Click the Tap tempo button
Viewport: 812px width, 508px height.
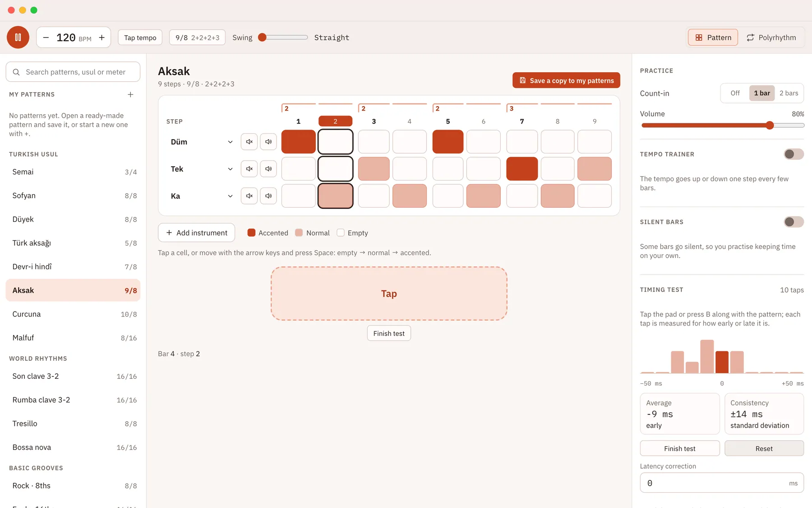tap(140, 37)
